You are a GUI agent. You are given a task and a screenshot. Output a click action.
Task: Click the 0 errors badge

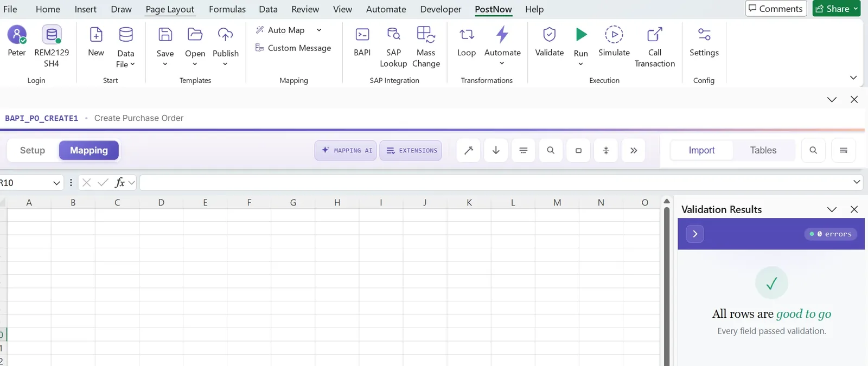(831, 234)
